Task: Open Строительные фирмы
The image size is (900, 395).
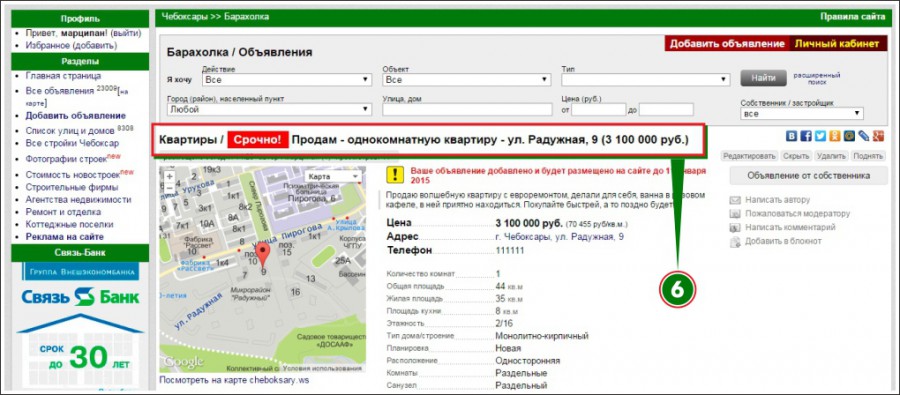Action: (72, 187)
